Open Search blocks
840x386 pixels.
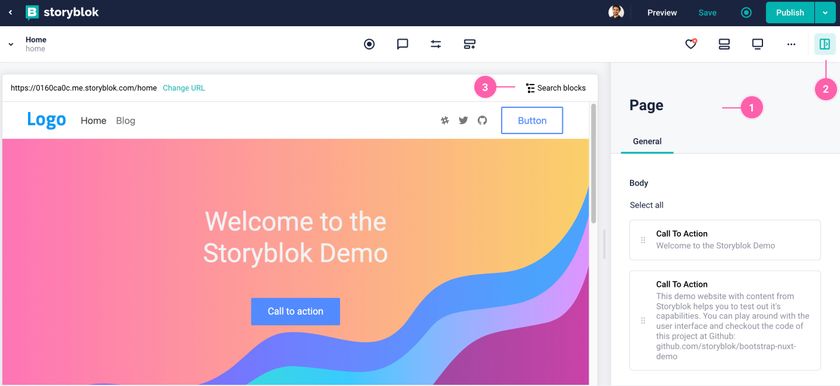click(x=556, y=88)
